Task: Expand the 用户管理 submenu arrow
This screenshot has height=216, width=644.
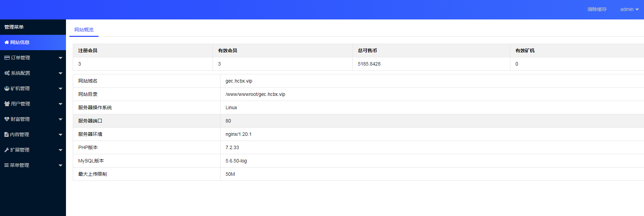Action: (61, 104)
